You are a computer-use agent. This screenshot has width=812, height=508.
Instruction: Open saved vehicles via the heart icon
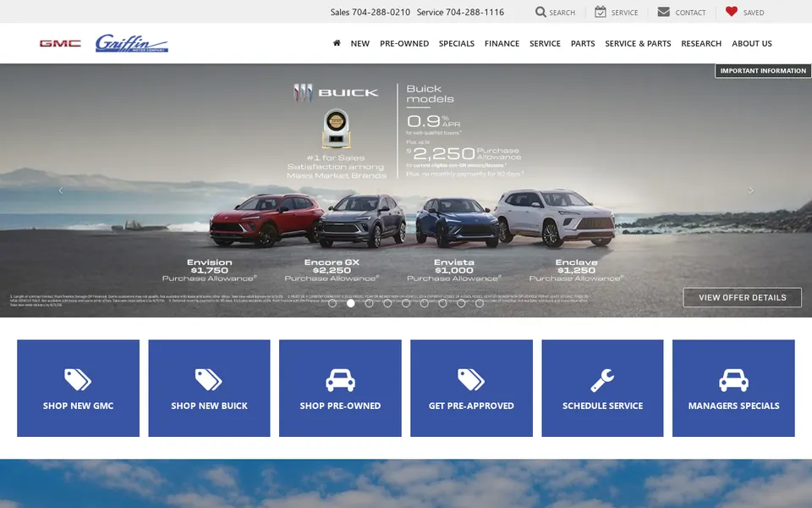point(731,11)
